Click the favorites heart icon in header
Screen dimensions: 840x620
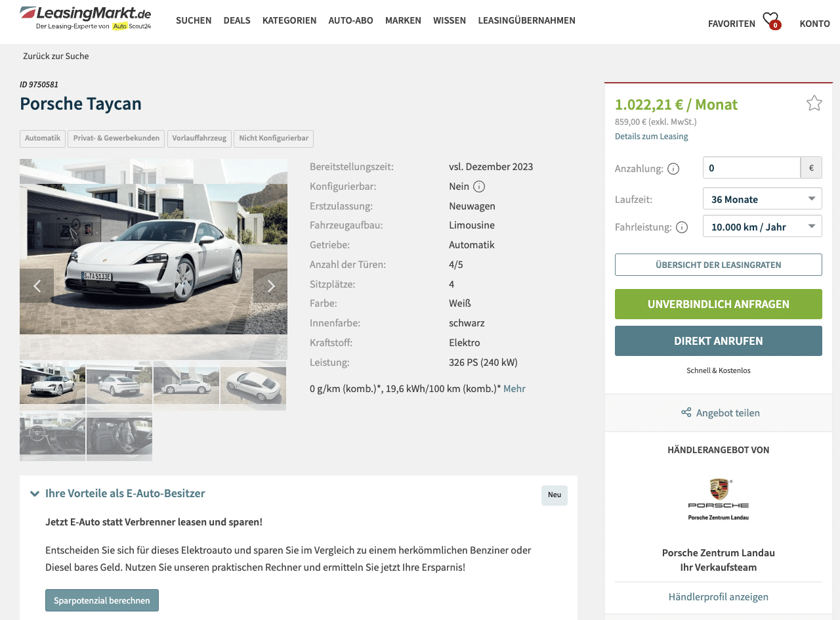771,20
